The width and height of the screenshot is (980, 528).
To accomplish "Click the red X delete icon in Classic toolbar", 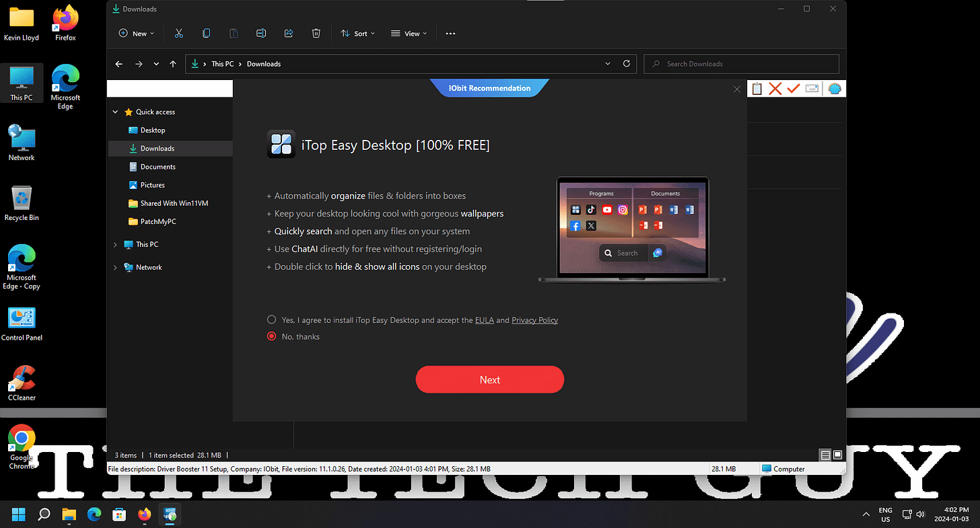I will click(x=775, y=89).
